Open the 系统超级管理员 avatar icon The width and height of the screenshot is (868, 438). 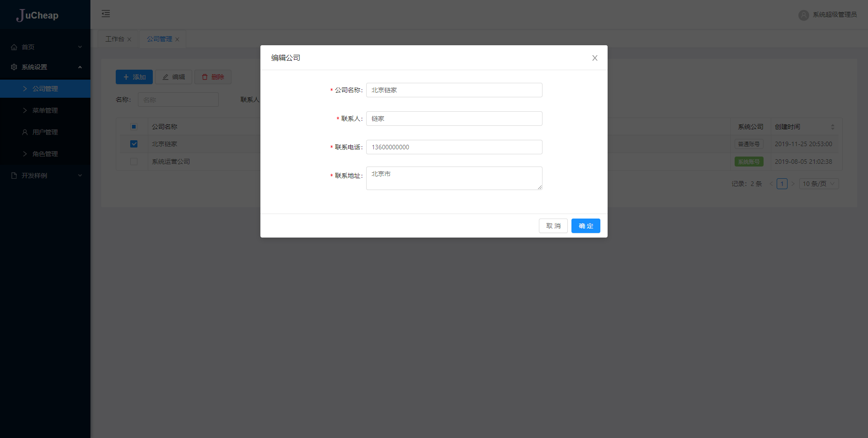[803, 14]
